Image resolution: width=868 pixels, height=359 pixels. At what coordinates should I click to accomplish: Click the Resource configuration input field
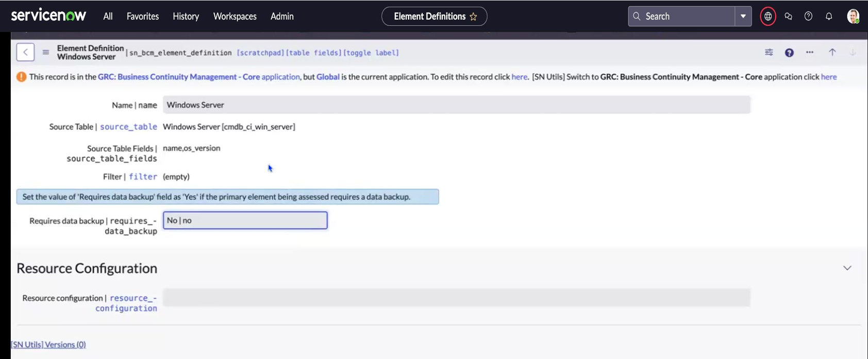click(x=457, y=298)
